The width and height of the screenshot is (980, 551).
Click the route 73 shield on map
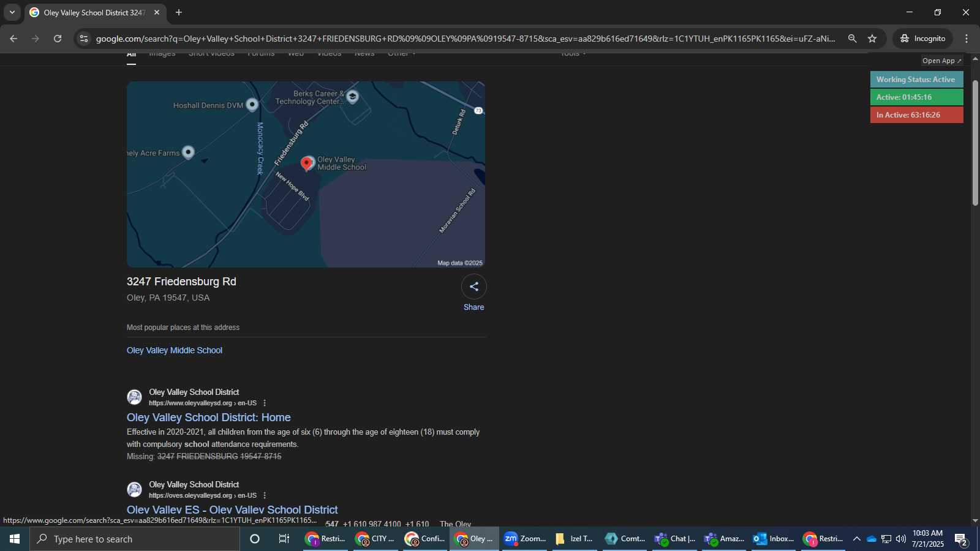(478, 111)
